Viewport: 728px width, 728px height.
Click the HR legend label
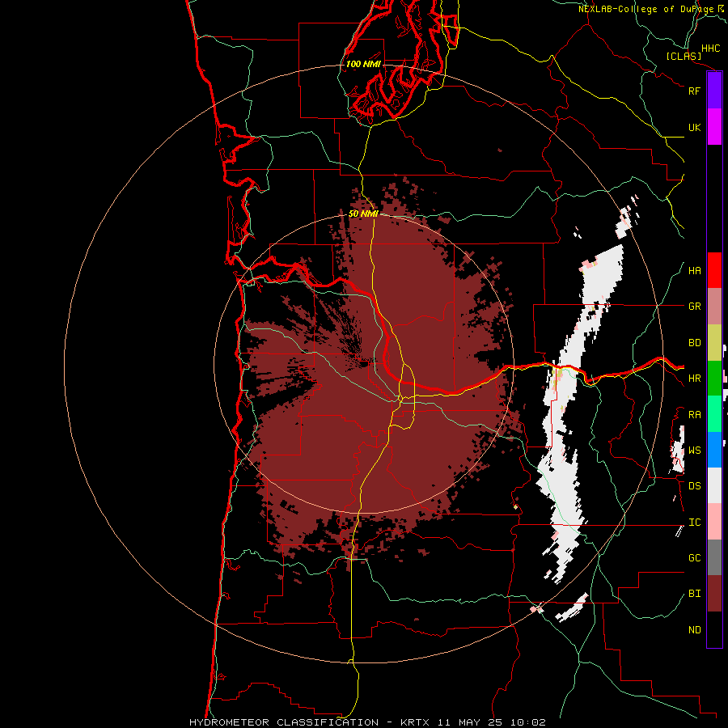coord(694,379)
